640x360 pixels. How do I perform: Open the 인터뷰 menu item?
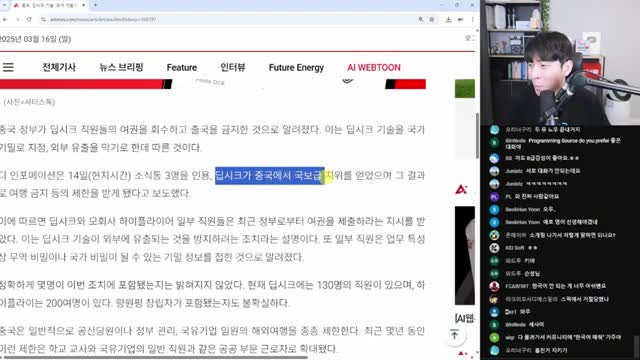233,67
